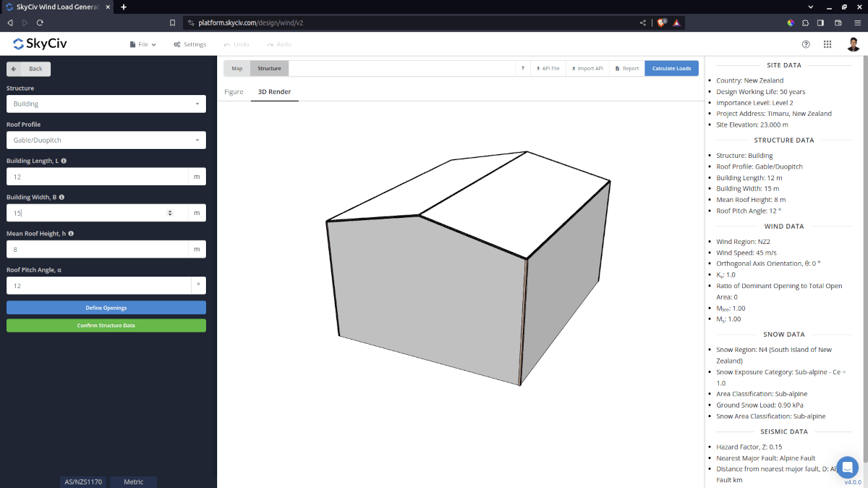Open the Roof Profile dropdown
The width and height of the screenshot is (868, 488).
pyautogui.click(x=106, y=140)
